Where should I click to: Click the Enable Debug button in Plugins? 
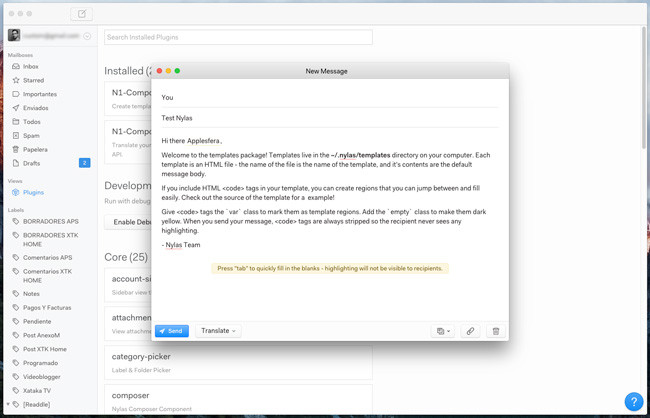129,222
